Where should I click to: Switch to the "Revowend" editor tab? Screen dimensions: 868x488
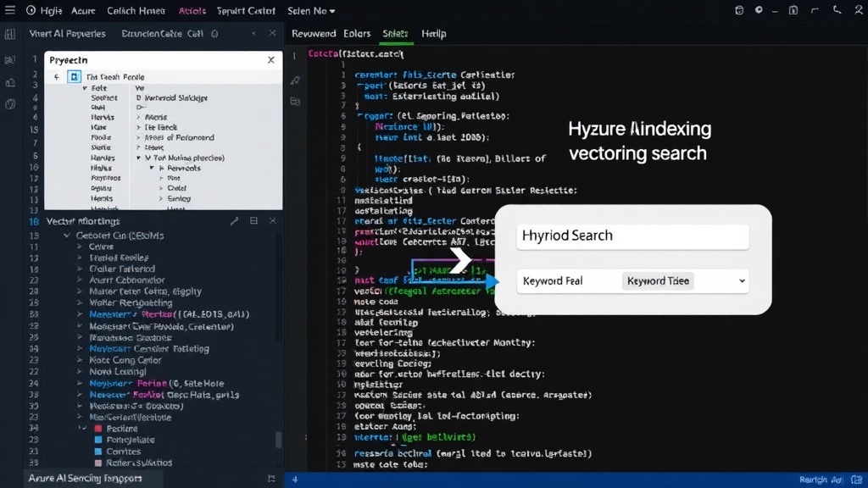click(x=314, y=34)
